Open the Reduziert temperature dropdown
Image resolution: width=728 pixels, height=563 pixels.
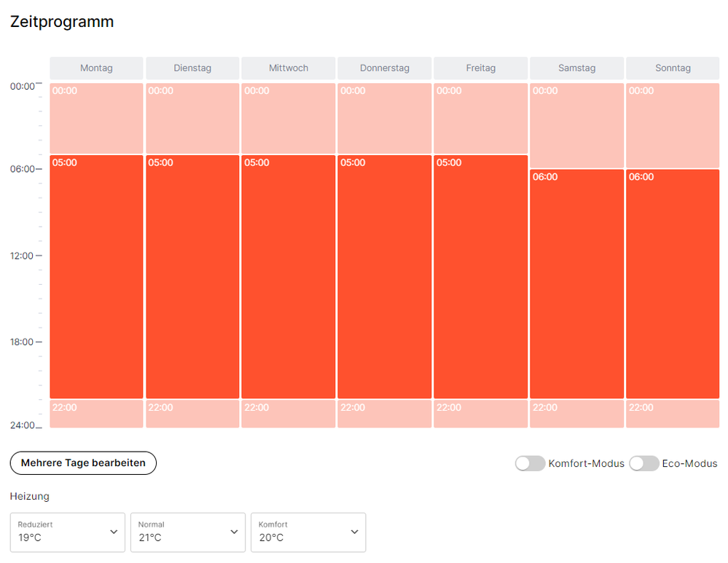pos(68,532)
